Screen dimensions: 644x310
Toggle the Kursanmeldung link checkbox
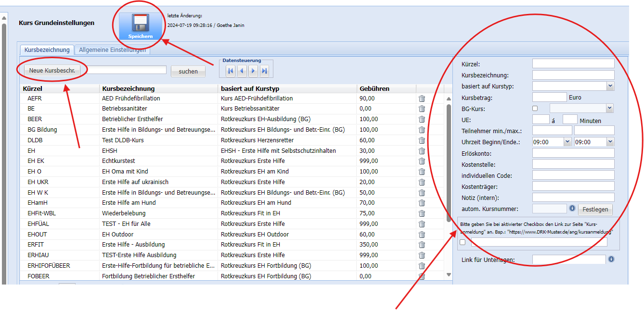[x=463, y=242]
